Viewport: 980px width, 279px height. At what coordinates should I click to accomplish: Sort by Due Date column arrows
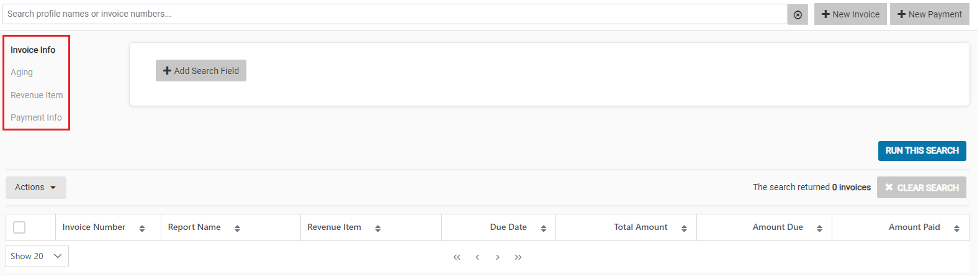click(543, 228)
